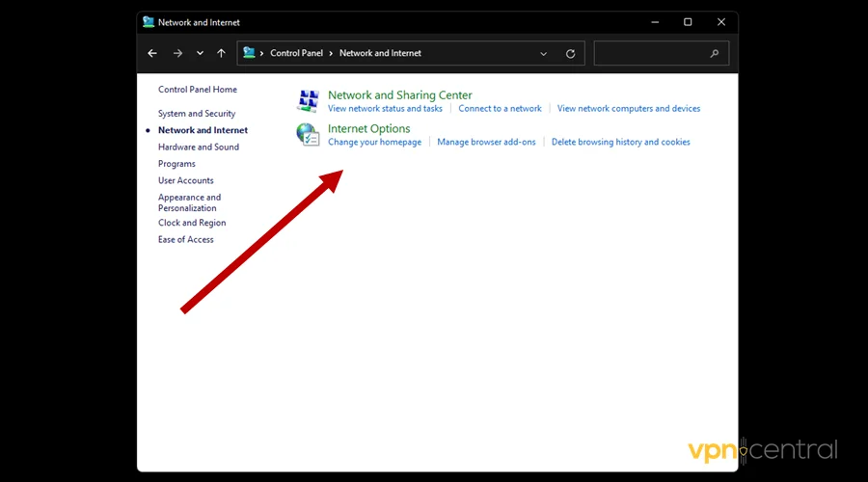Open Appearance and Personalization category
The width and height of the screenshot is (868, 482).
[189, 202]
